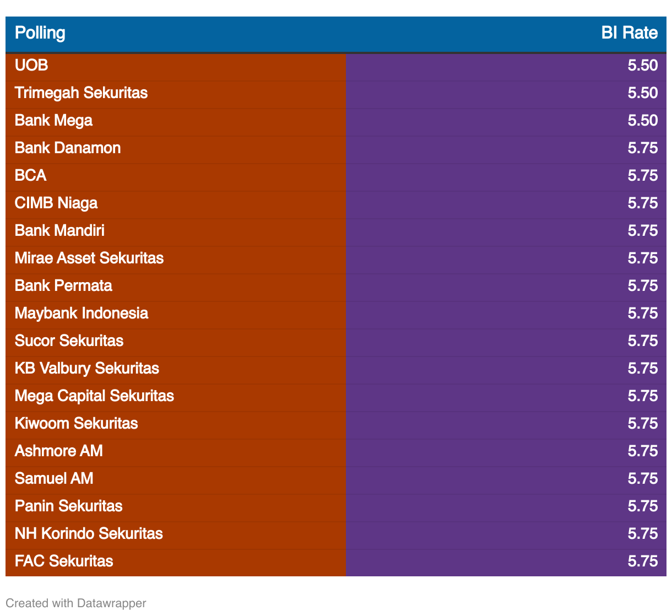Image resolution: width=672 pixels, height=616 pixels.
Task: Select the Kiwoom Sekuritas entry
Action: tap(76, 423)
